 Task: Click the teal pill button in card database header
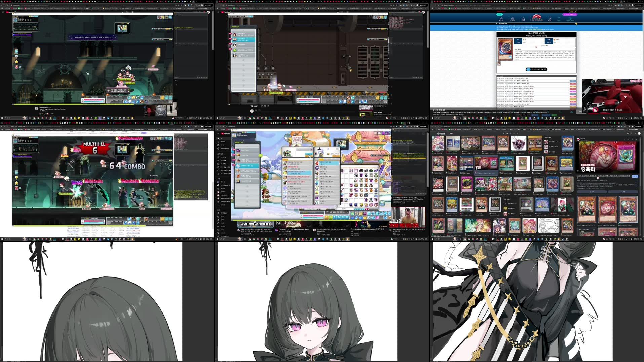coord(500,14)
